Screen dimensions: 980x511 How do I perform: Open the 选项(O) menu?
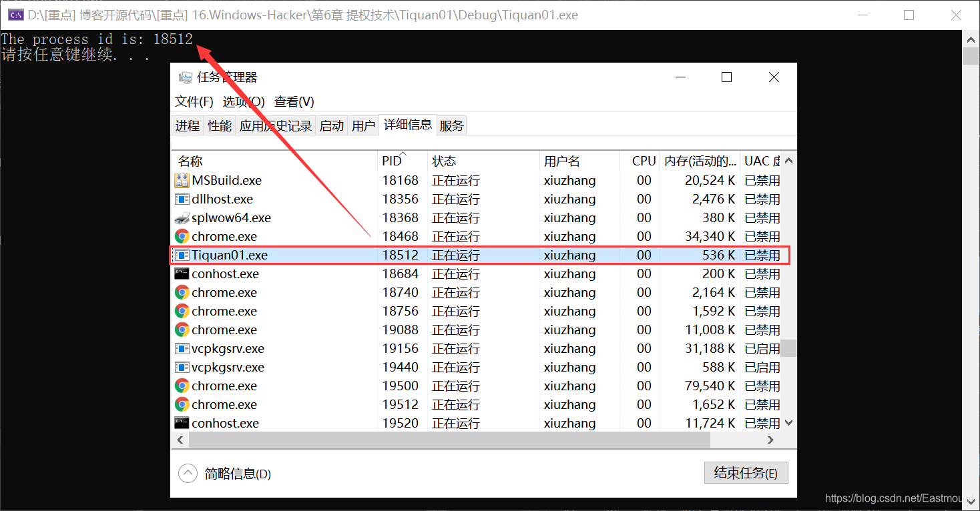tap(244, 101)
